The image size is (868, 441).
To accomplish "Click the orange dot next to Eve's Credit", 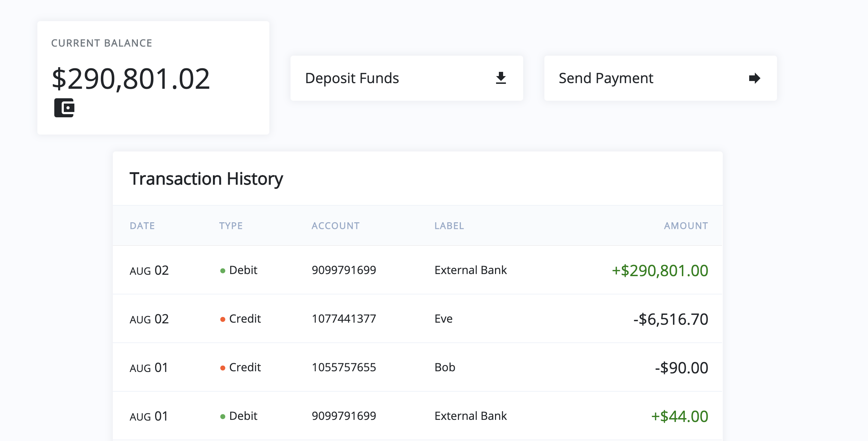I will tap(222, 319).
